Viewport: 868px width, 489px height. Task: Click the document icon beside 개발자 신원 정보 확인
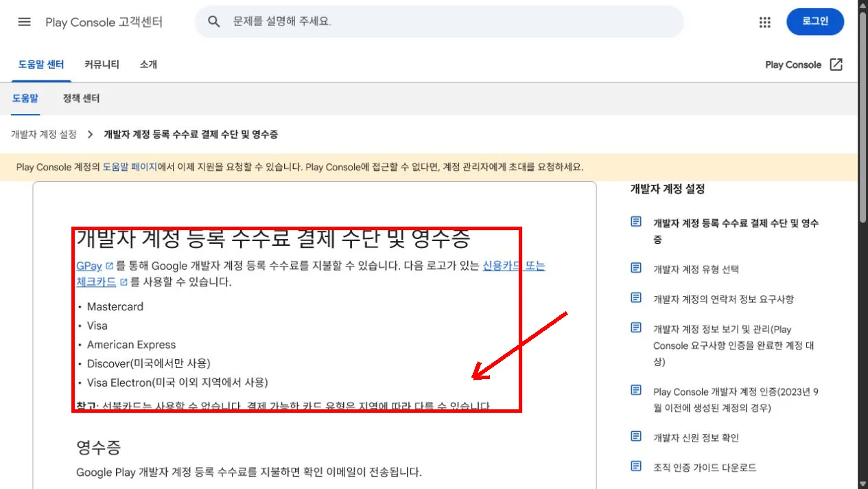coord(636,437)
